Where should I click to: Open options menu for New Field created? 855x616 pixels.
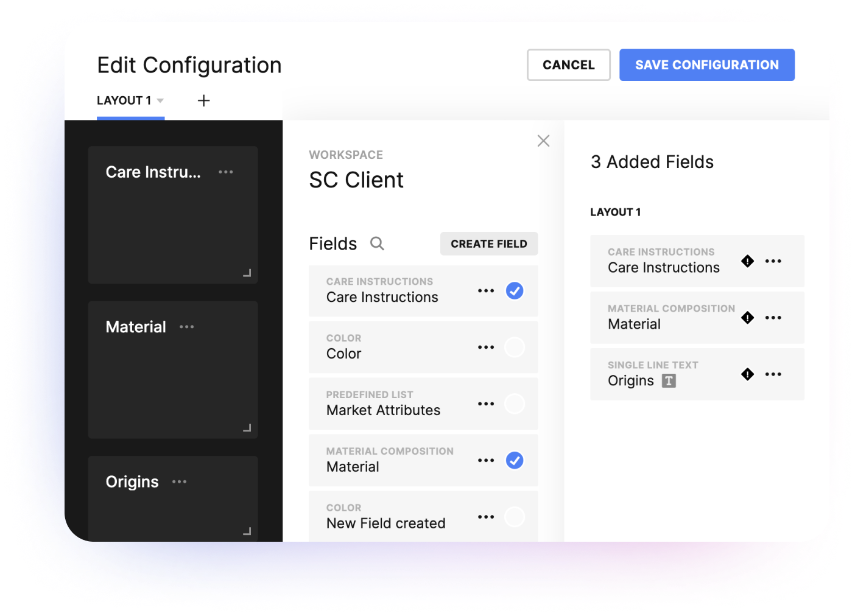pyautogui.click(x=486, y=516)
